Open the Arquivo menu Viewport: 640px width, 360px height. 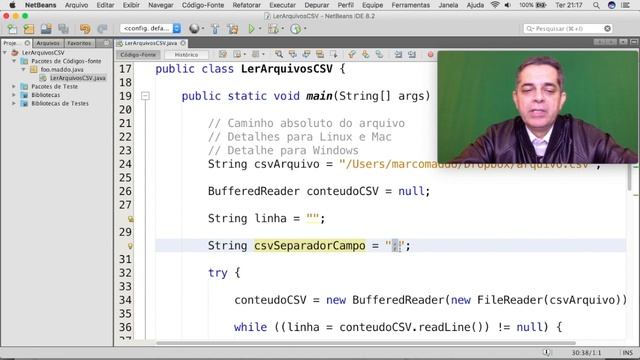point(76,5)
